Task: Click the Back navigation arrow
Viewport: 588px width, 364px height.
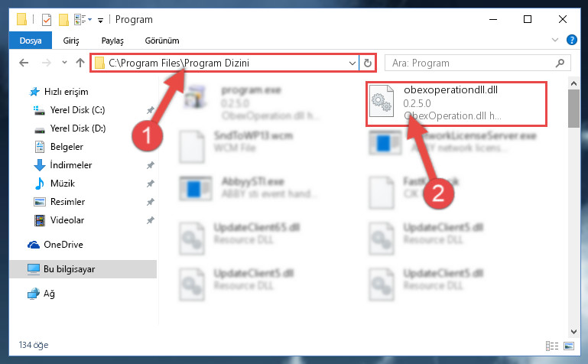Action: 24,63
